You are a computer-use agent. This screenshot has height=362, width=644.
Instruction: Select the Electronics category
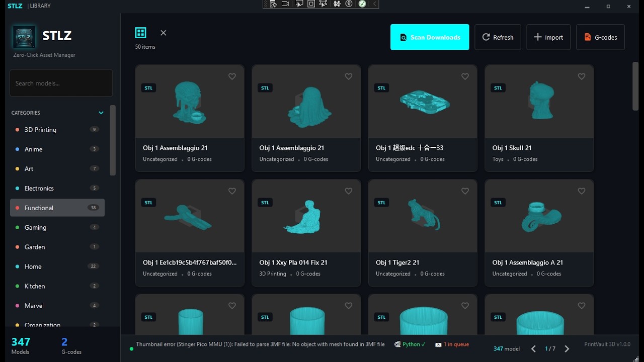point(57,188)
